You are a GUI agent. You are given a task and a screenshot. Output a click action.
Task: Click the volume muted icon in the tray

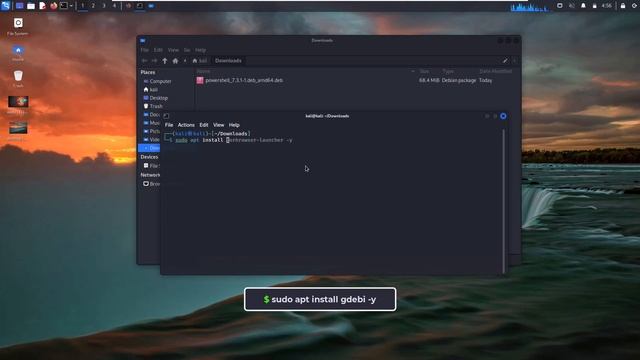[x=571, y=6]
